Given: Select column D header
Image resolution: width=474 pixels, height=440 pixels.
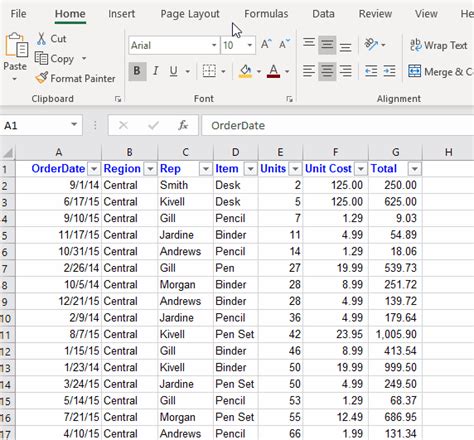Looking at the screenshot, I should [x=236, y=152].
